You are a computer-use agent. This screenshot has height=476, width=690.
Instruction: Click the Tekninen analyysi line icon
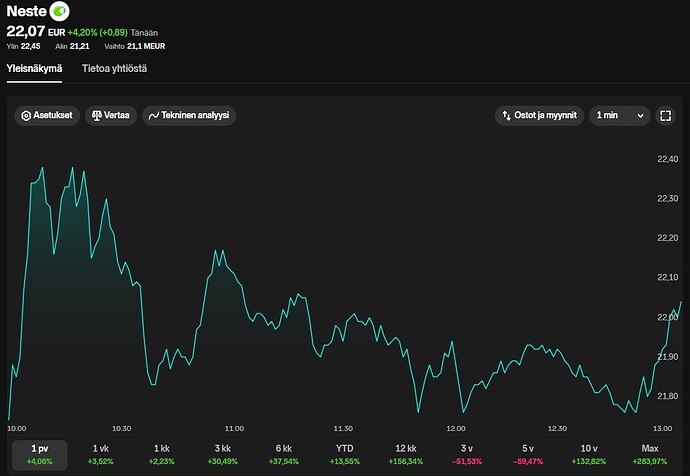(154, 116)
